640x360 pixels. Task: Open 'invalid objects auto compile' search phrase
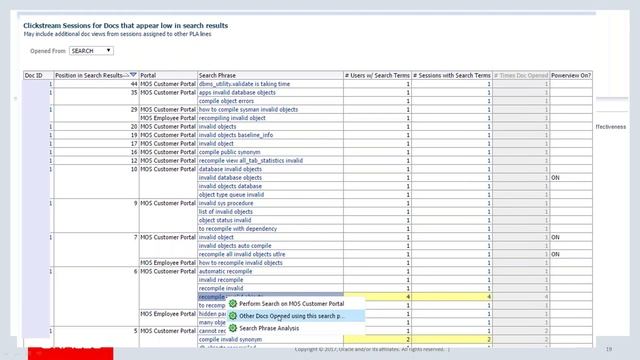[235, 246]
